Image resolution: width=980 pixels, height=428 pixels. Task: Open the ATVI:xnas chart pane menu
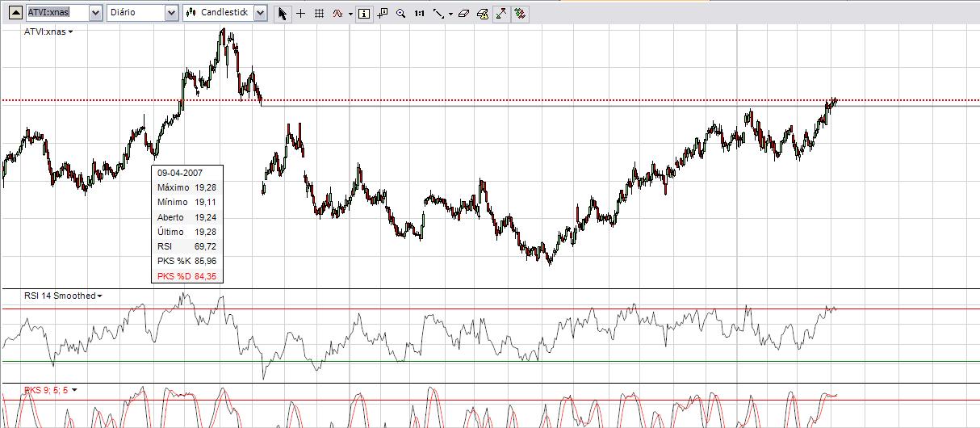pyautogui.click(x=49, y=31)
